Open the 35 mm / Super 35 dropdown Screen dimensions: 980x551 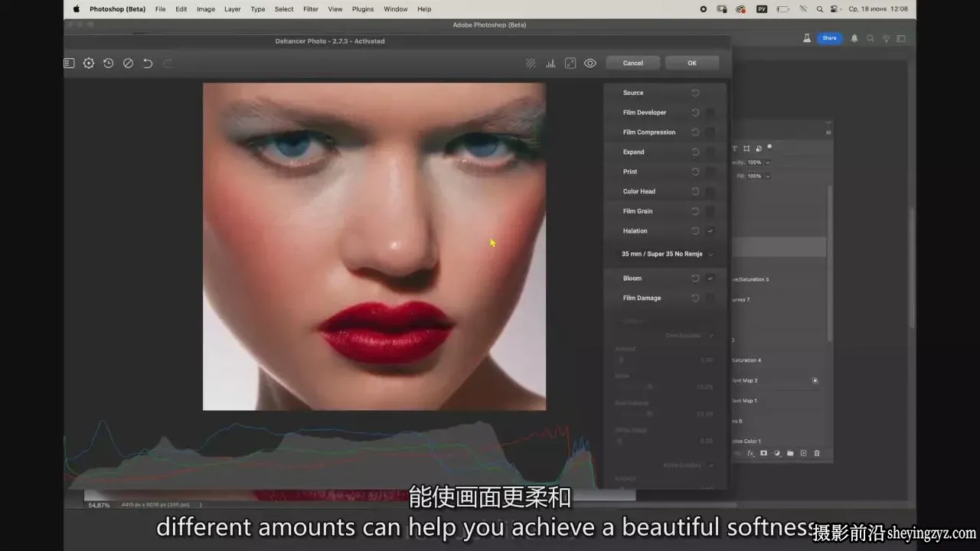[665, 254]
